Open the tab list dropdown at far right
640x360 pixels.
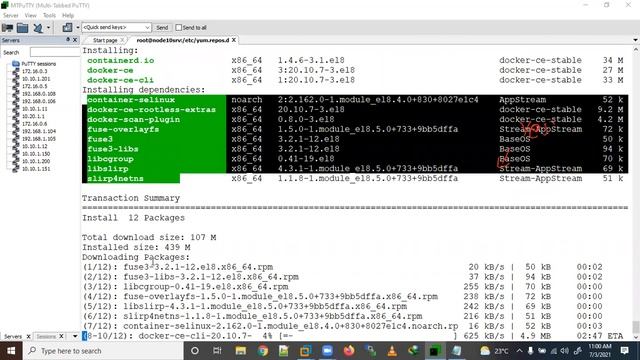[635, 40]
